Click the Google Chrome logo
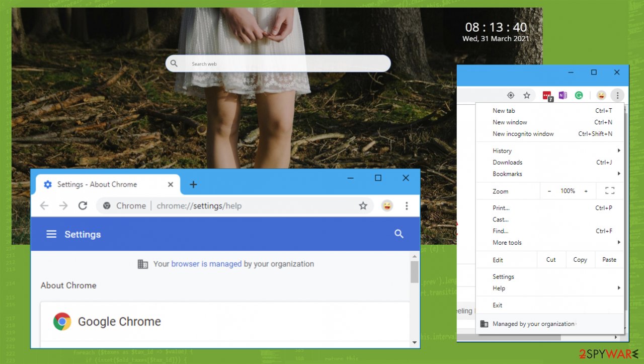 point(62,321)
